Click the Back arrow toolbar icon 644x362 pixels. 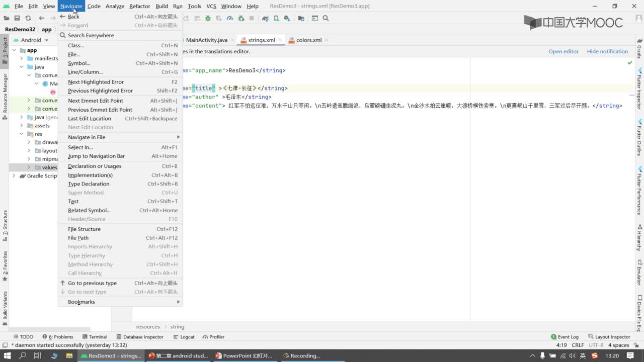pos(42,18)
